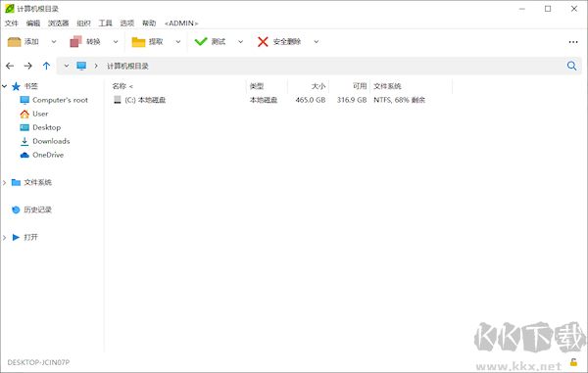Click the 添加 (Add) archive icon
The width and height of the screenshot is (588, 373).
coord(15,41)
